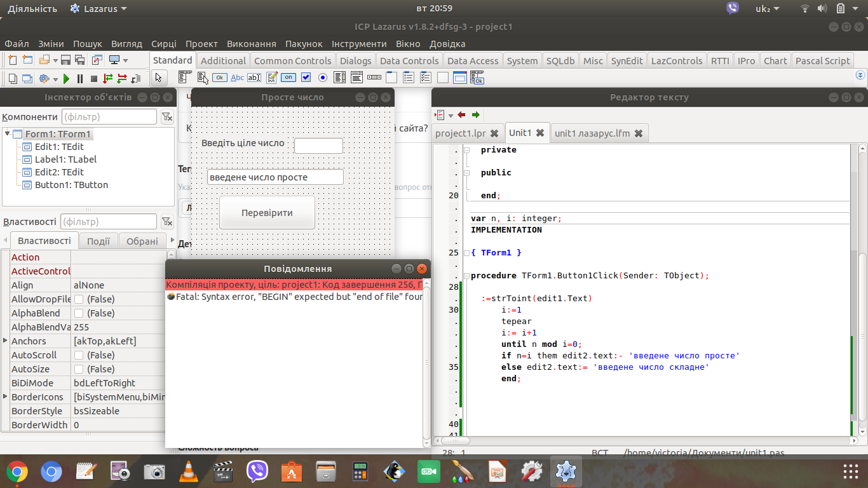Switch to the Additional palette tab
The width and height of the screenshot is (868, 488).
pos(223,61)
